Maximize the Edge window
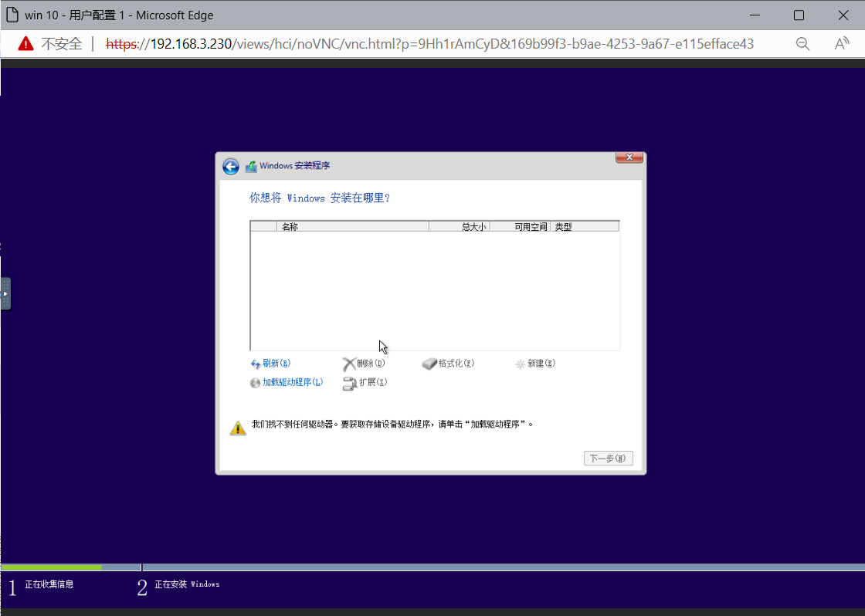The image size is (865, 616). [x=799, y=15]
